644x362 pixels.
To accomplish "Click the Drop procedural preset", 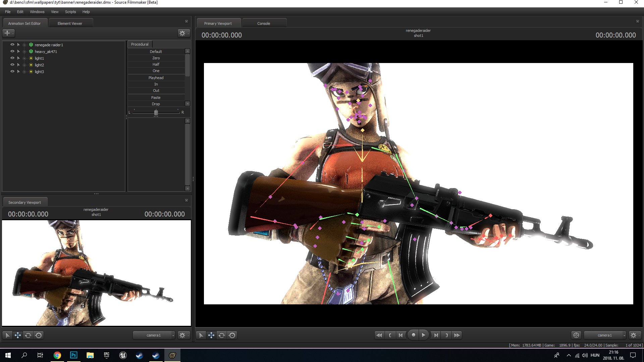I will (x=156, y=104).
